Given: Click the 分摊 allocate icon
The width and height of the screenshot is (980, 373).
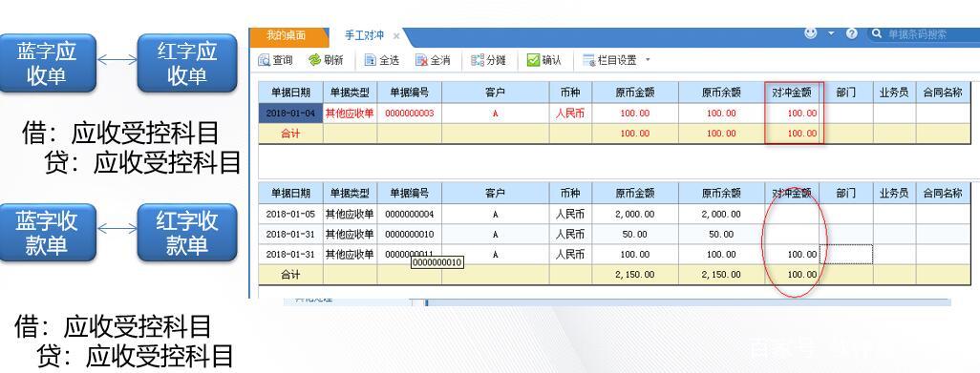Looking at the screenshot, I should (478, 60).
